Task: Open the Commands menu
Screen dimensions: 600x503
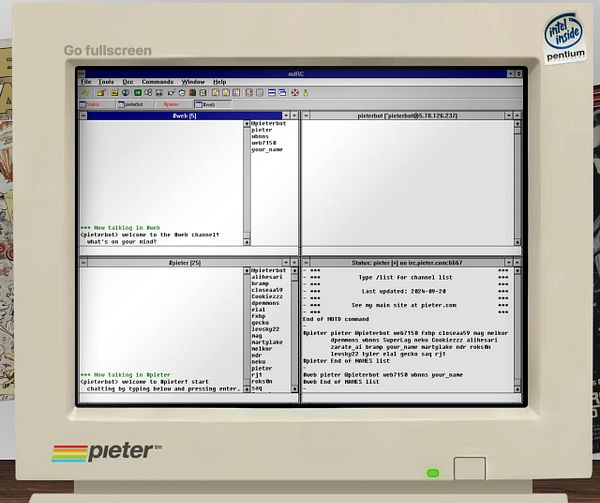Action: [158, 82]
